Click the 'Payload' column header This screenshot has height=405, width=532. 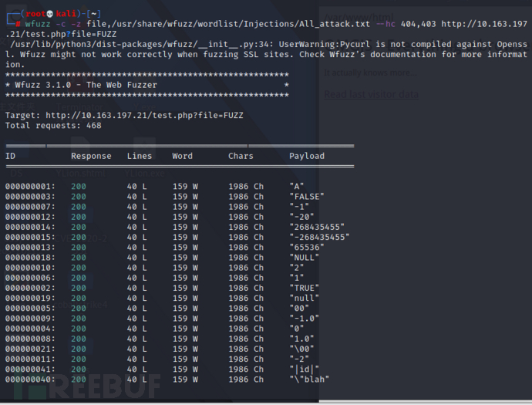click(x=307, y=156)
